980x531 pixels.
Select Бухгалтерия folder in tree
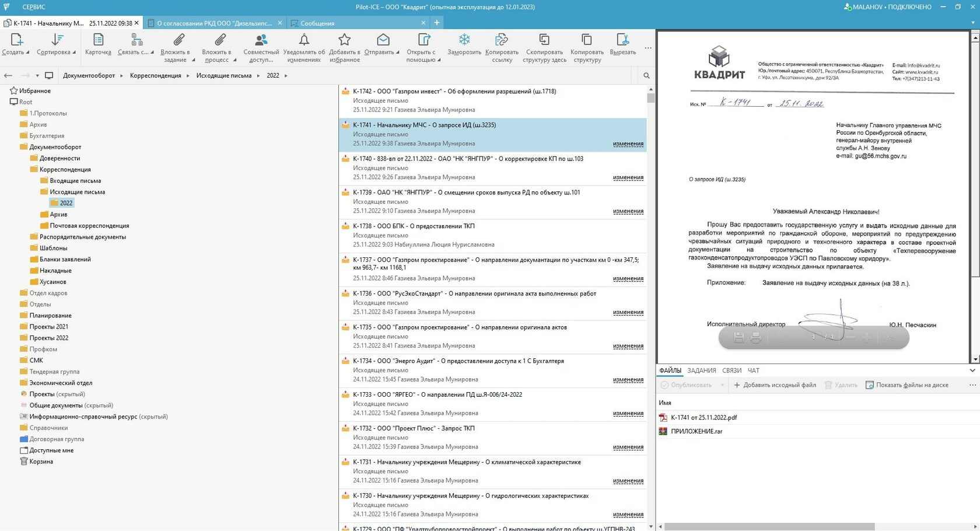click(x=47, y=136)
